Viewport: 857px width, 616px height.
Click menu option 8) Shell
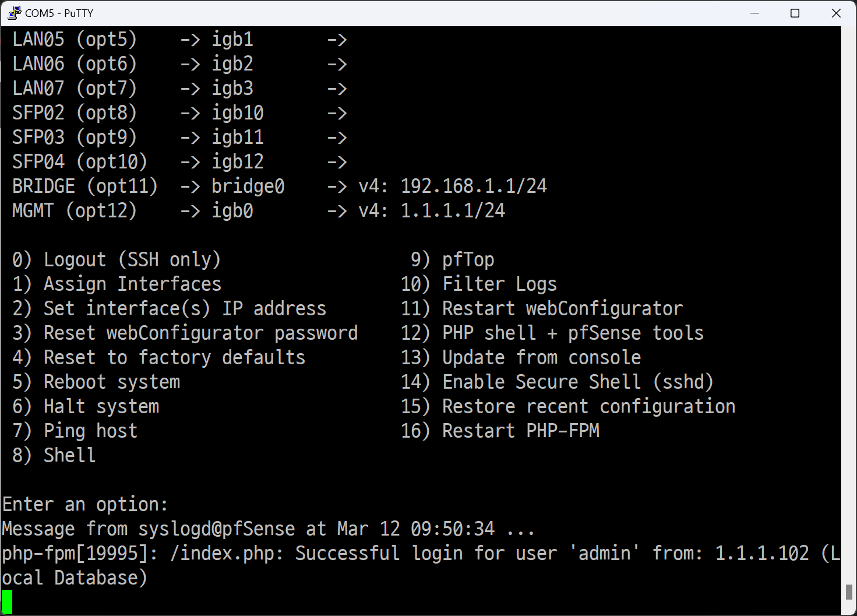(54, 455)
